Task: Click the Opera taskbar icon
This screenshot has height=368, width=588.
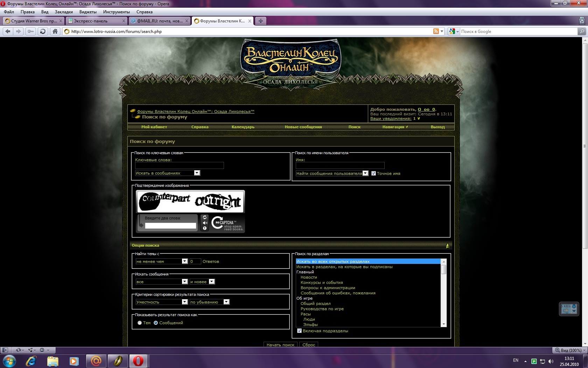Action: click(x=139, y=361)
